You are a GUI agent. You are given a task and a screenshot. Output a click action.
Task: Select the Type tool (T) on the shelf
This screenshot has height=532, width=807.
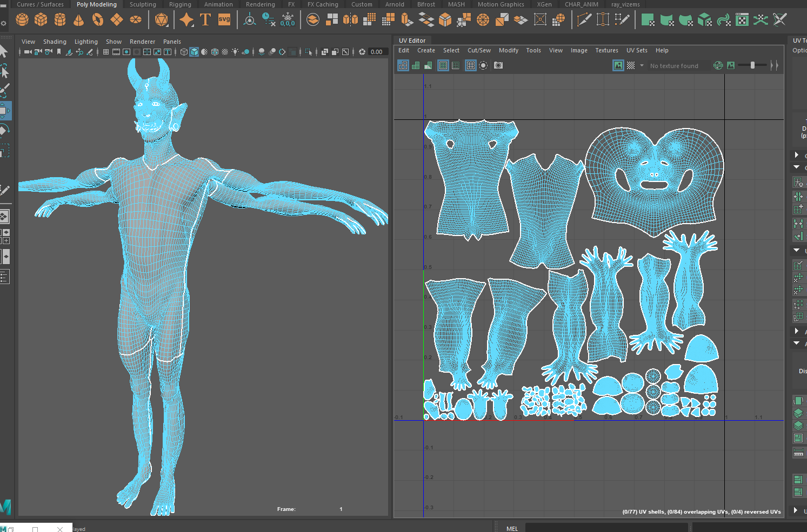tap(205, 19)
